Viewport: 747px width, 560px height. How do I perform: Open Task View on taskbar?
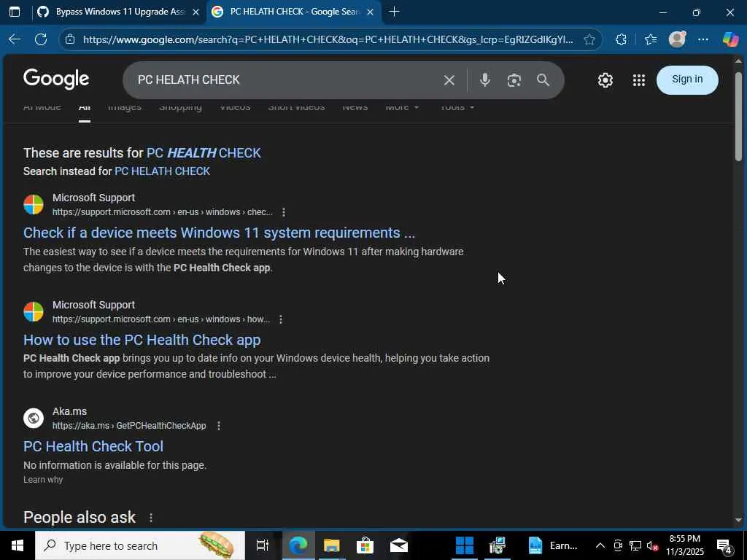point(263,545)
